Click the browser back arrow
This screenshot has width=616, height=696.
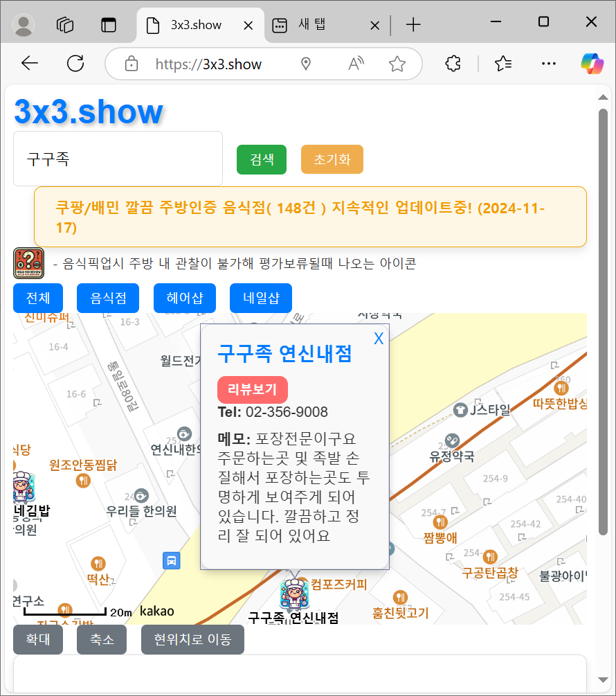30,64
